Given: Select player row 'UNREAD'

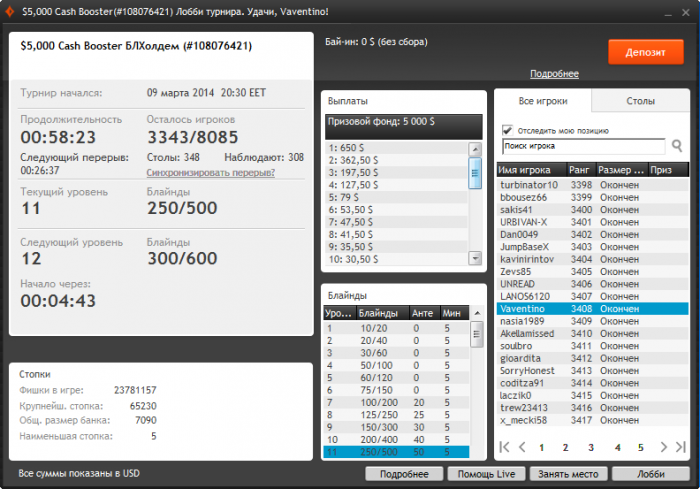Looking at the screenshot, I should (x=592, y=284).
